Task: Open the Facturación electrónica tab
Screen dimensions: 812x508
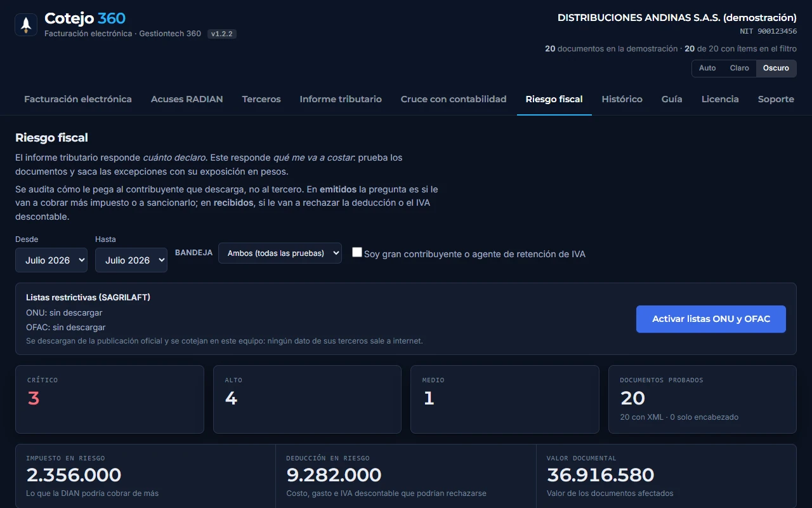Action: (x=78, y=99)
